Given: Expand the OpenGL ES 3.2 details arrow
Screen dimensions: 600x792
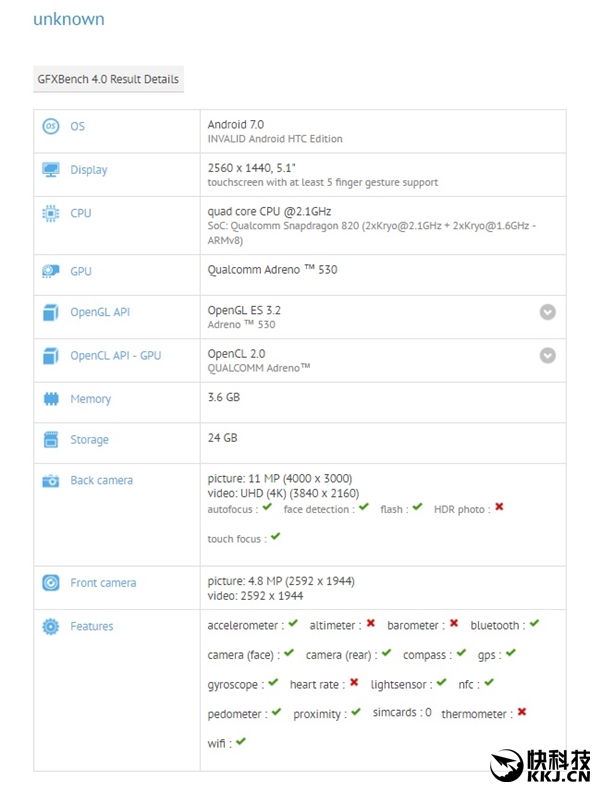Looking at the screenshot, I should [547, 312].
